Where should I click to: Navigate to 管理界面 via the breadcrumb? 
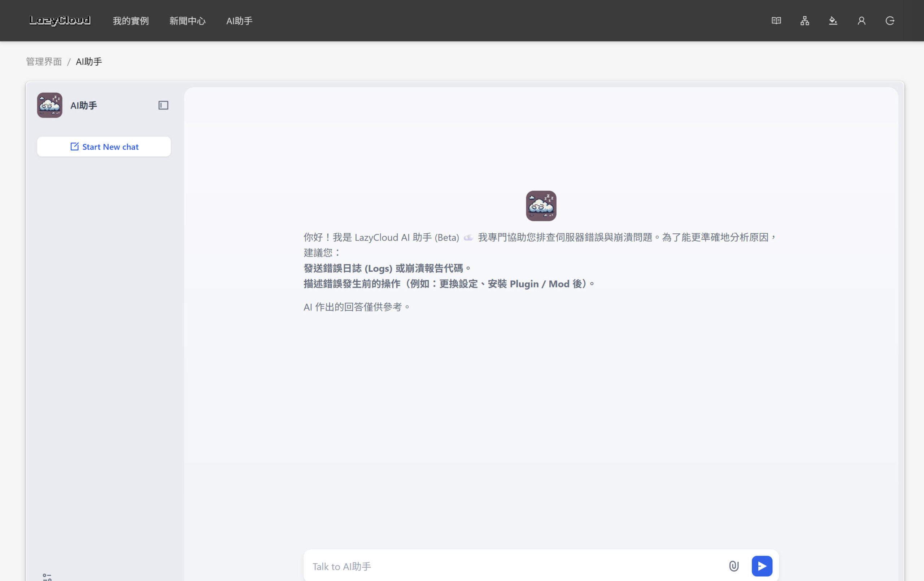(x=44, y=61)
